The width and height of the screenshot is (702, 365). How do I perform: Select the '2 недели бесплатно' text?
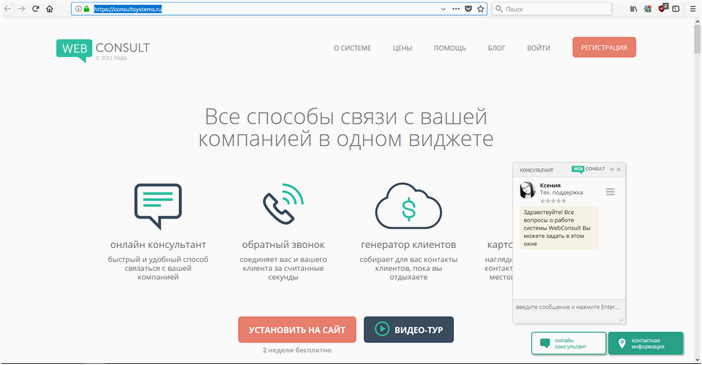pyautogui.click(x=297, y=350)
